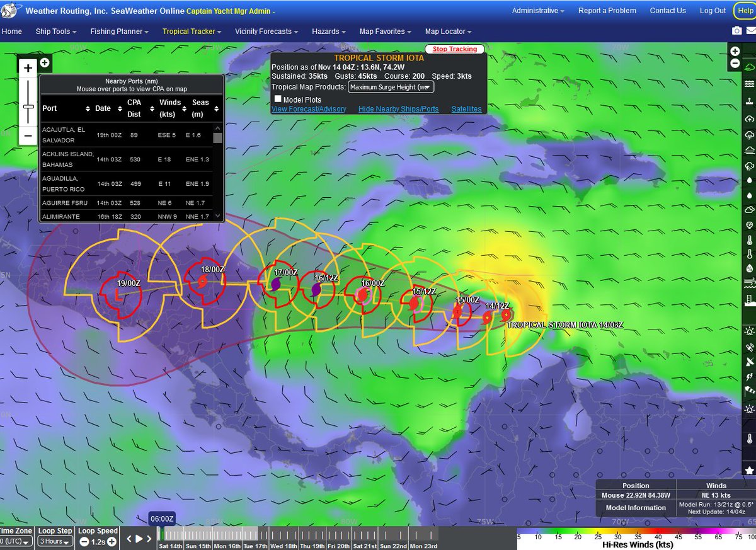Expand the Time Zone UTC dropdown
The width and height of the screenshot is (756, 550).
[x=16, y=540]
